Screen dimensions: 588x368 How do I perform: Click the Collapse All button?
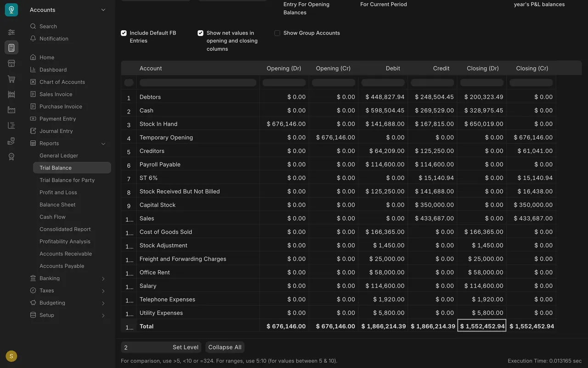(225, 347)
